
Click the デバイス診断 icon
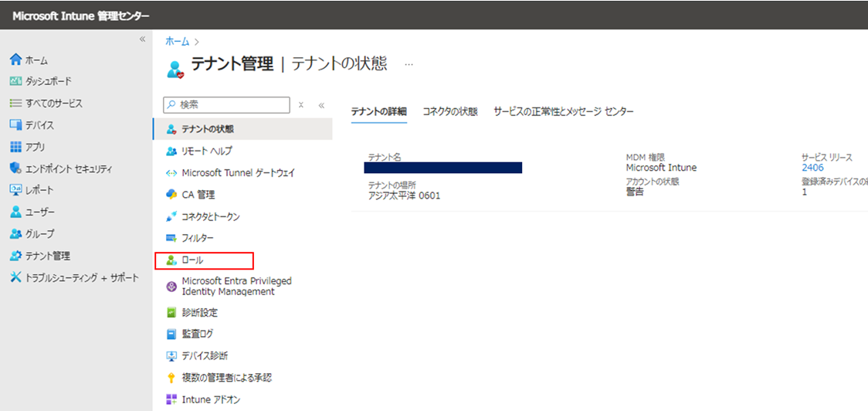pos(171,355)
